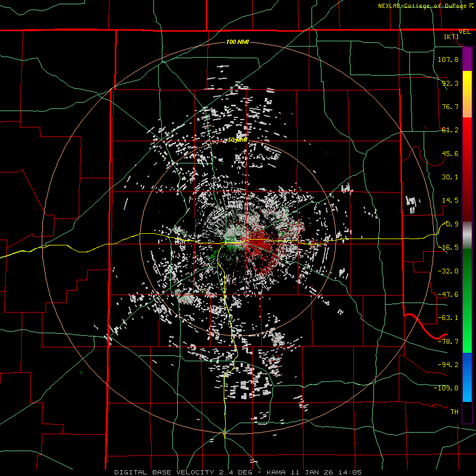
Task: Pick the green segment of velocity color bar
Action: (467, 300)
